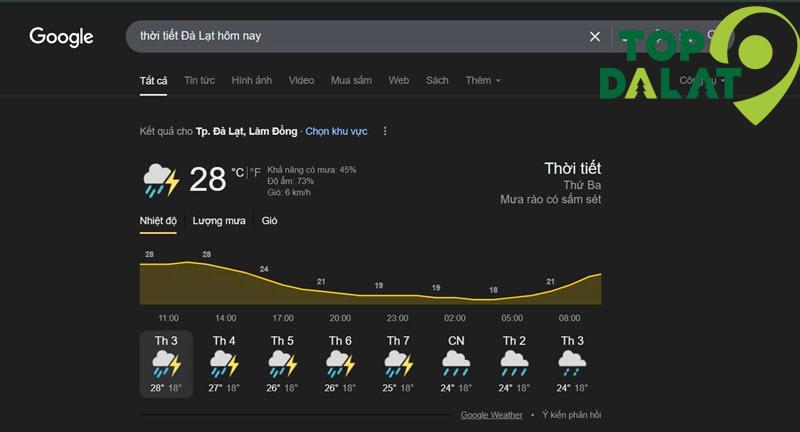Click the Th 6 thunderstorm icon

point(341,364)
